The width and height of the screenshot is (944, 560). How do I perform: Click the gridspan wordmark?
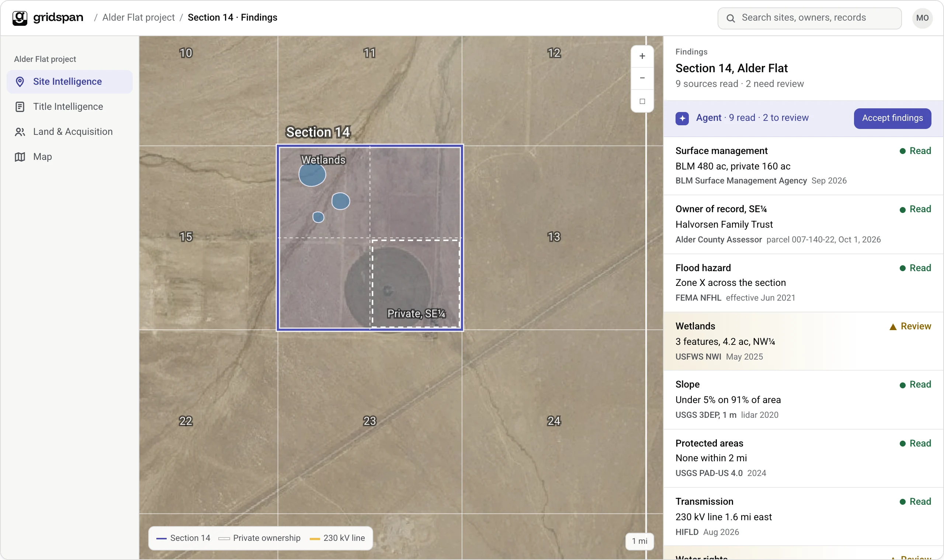[x=58, y=17]
